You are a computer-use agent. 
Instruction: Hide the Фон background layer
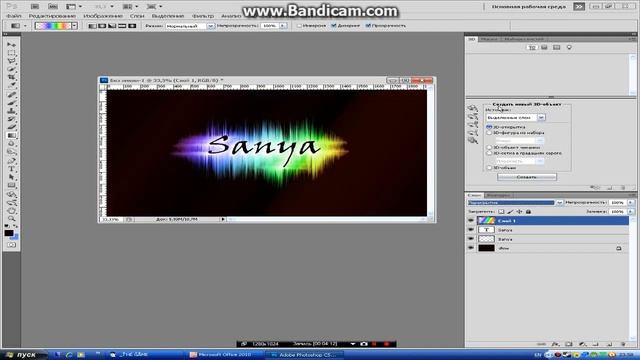(x=471, y=248)
